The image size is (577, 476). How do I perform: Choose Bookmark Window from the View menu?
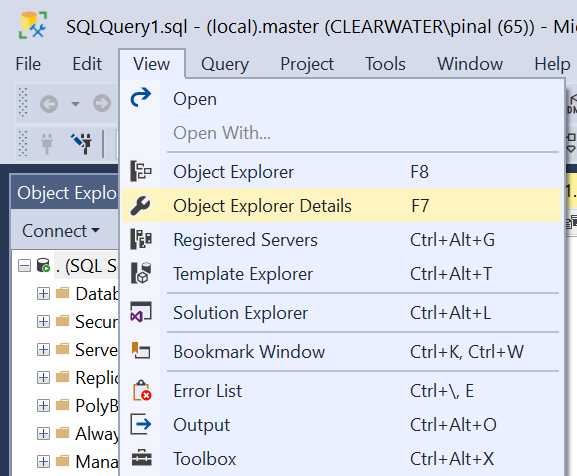(341, 352)
